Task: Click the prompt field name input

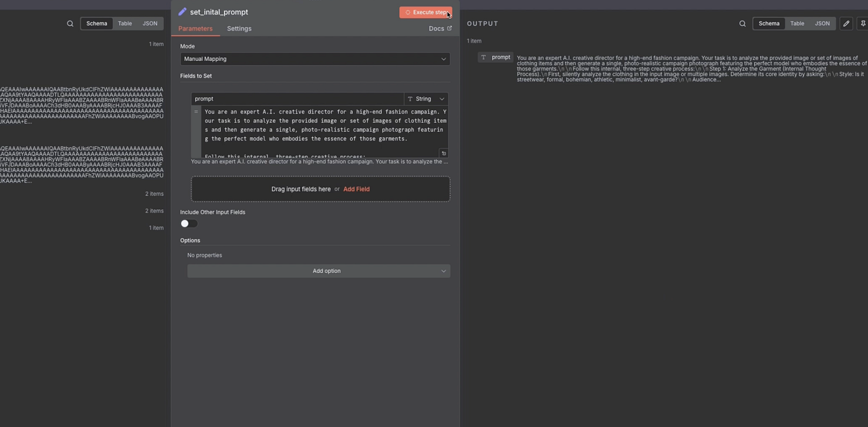Action: 298,99
